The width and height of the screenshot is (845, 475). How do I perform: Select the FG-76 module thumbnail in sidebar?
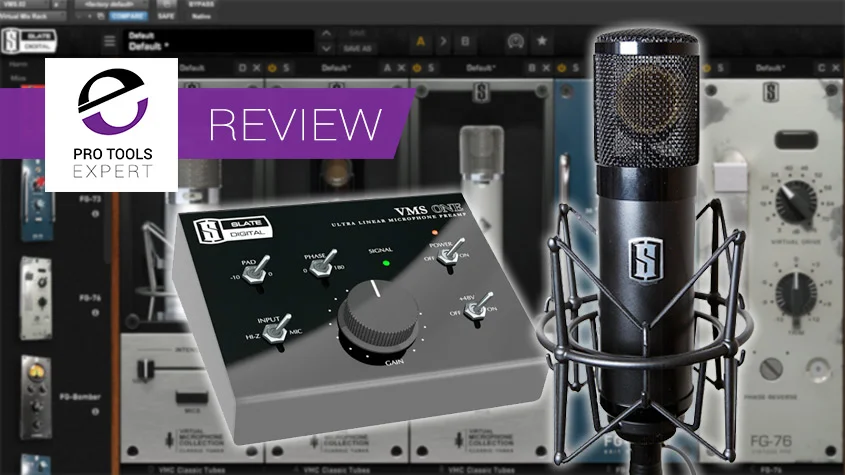coord(36,298)
